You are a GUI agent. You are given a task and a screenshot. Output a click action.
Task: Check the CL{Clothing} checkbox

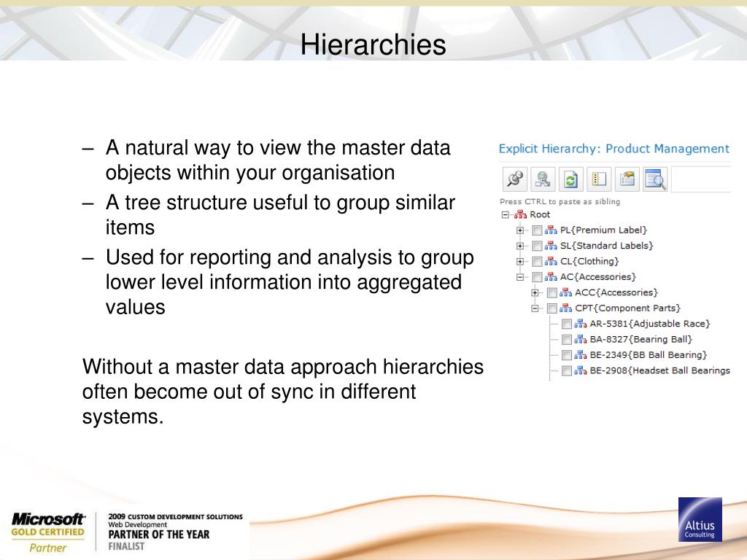coord(537,262)
